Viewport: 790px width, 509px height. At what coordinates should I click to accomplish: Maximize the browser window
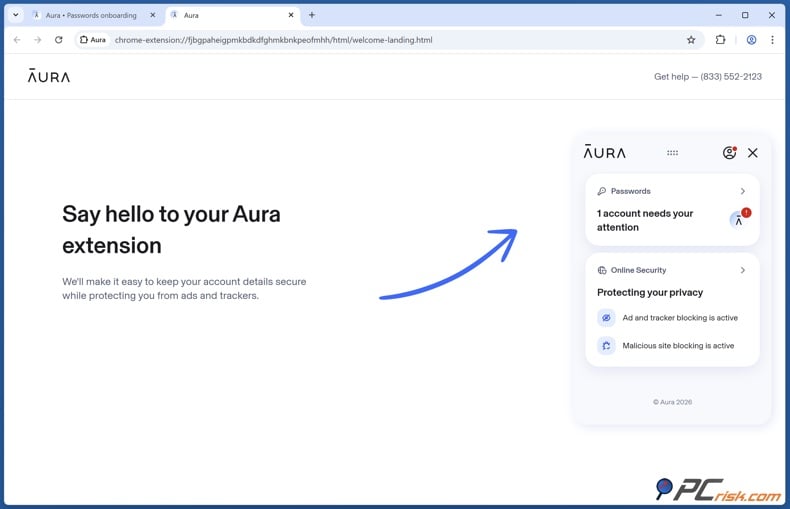pyautogui.click(x=745, y=15)
